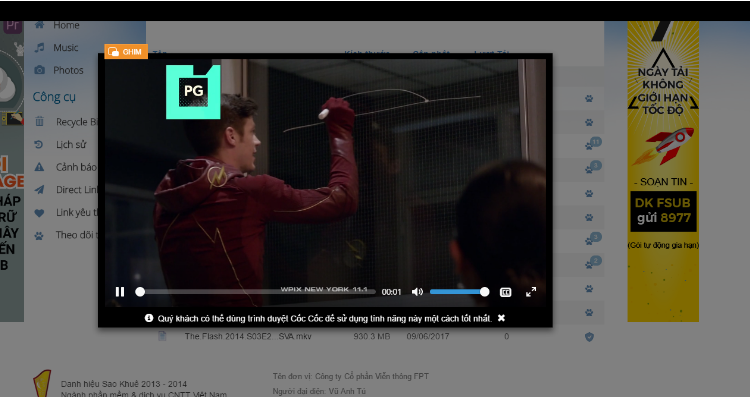750x398 pixels.
Task: Click the download count 0 in The.Flash row
Action: pyautogui.click(x=507, y=336)
